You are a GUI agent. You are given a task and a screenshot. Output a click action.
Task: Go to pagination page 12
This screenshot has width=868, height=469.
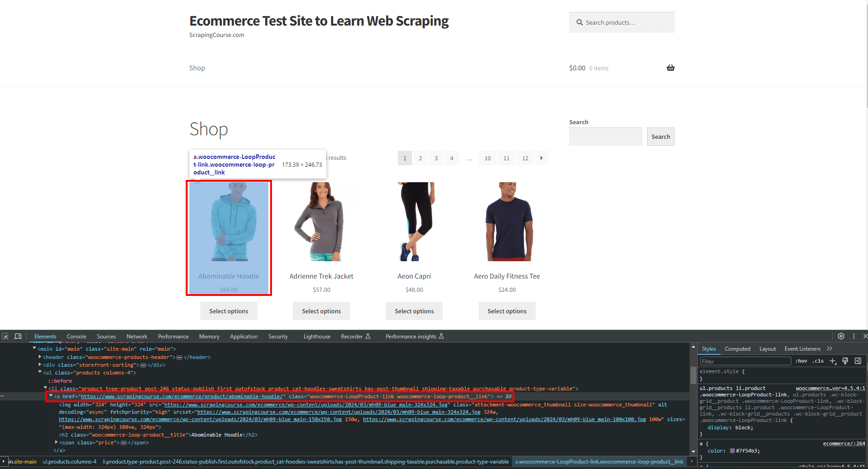[525, 158]
